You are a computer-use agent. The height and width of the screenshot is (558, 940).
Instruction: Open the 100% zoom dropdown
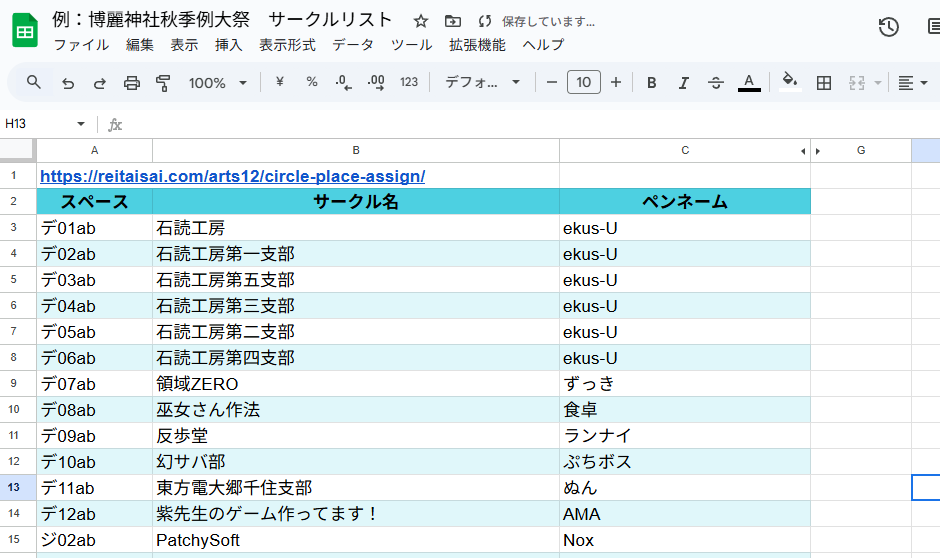(x=217, y=83)
